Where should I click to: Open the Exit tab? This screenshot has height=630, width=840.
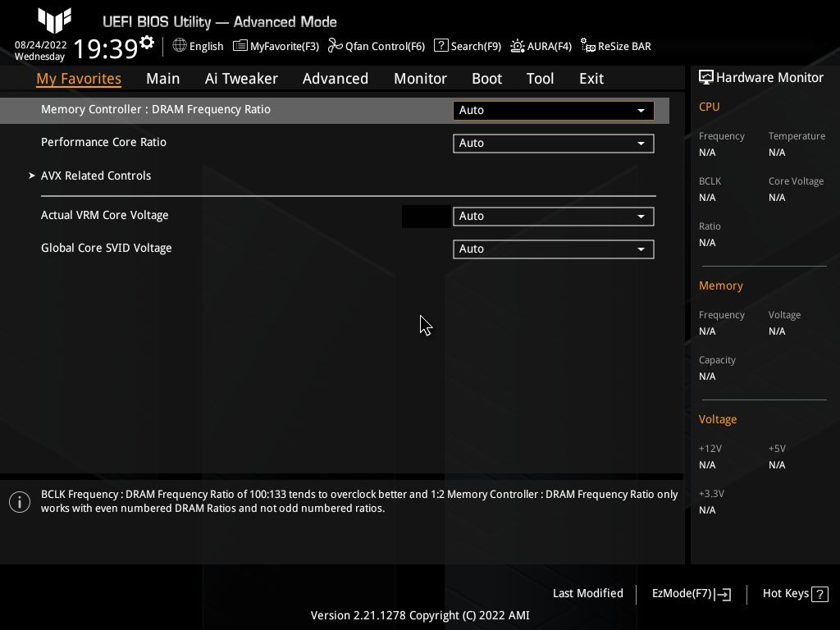click(x=591, y=79)
